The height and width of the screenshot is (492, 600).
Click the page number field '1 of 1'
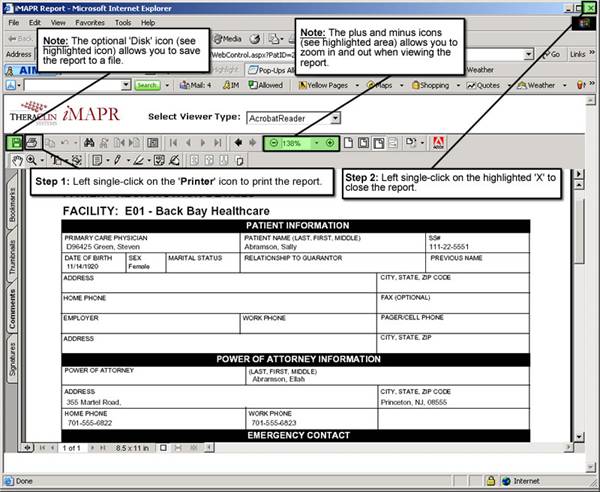coord(71,447)
